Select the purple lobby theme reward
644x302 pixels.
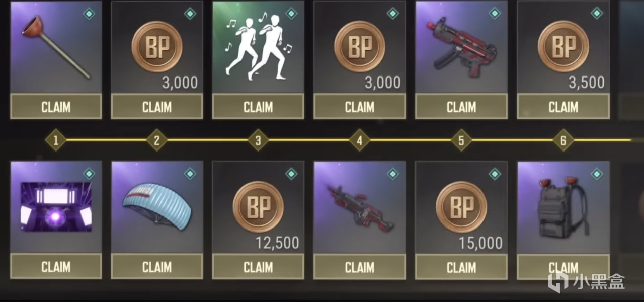point(56,207)
